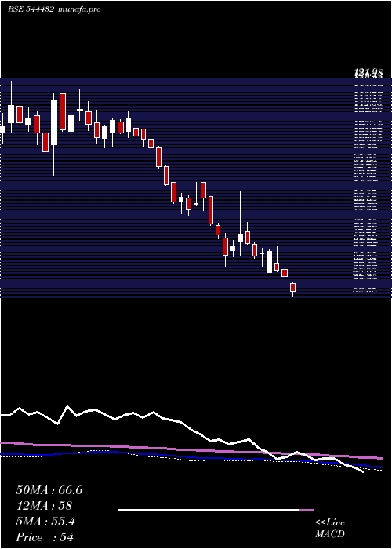Select the '12MA : 58' reading
The height and width of the screenshot is (549, 392).
coord(44,506)
